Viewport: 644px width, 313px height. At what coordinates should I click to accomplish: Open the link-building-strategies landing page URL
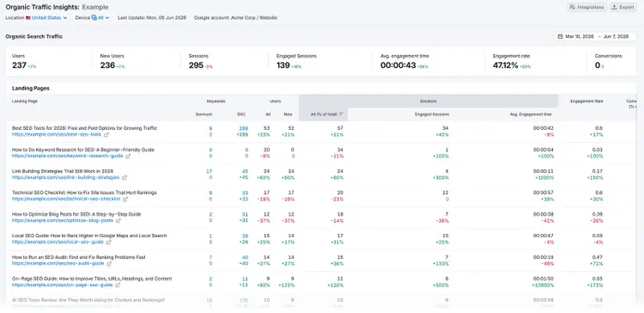click(65, 178)
